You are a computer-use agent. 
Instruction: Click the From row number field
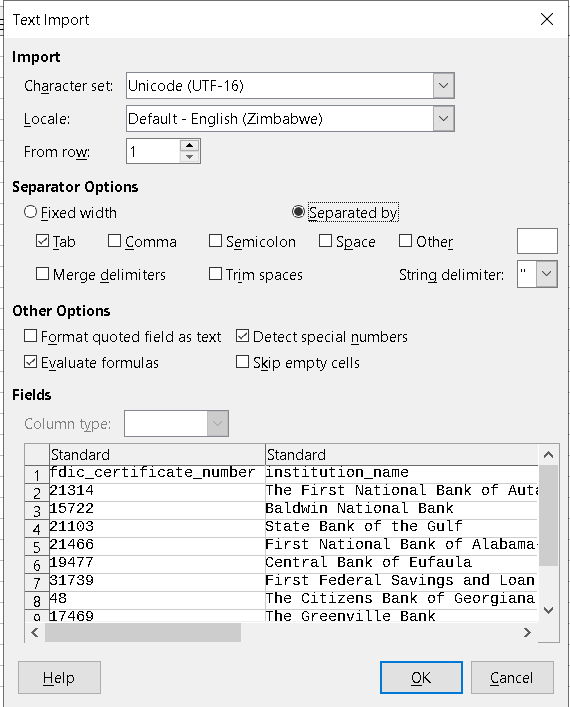pyautogui.click(x=153, y=152)
